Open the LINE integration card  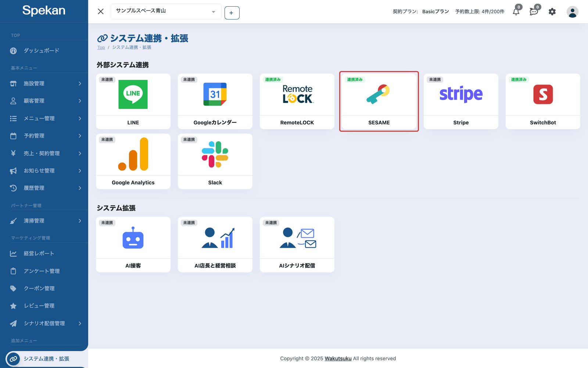coord(133,101)
